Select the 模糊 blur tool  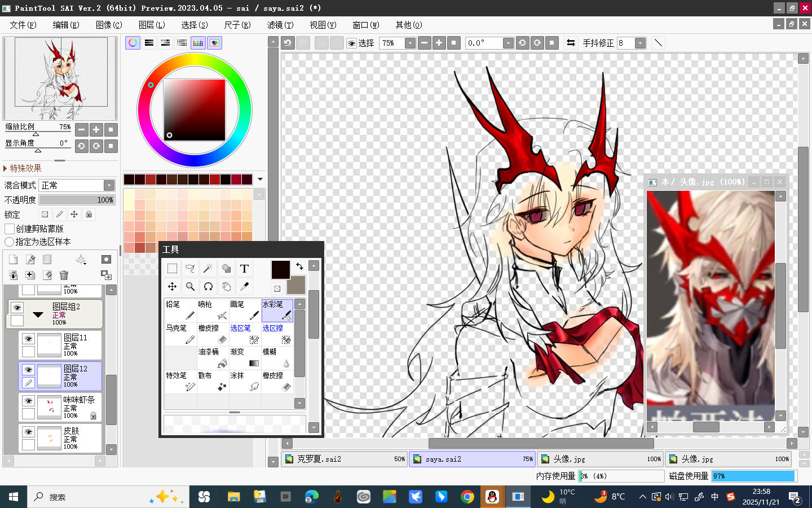[x=277, y=357]
